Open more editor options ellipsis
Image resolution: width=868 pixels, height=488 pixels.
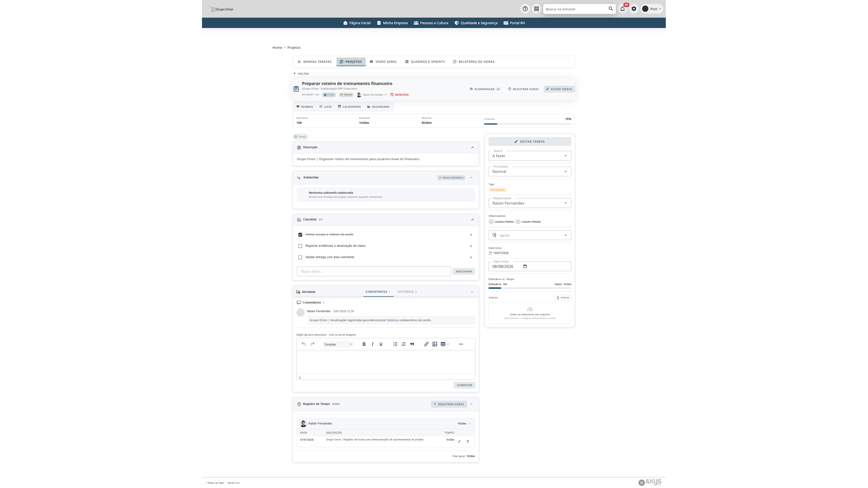coord(461,344)
